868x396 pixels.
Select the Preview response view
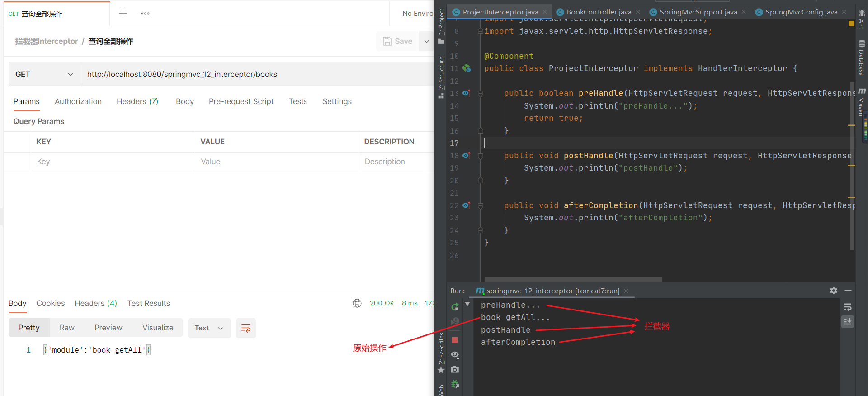tap(108, 328)
